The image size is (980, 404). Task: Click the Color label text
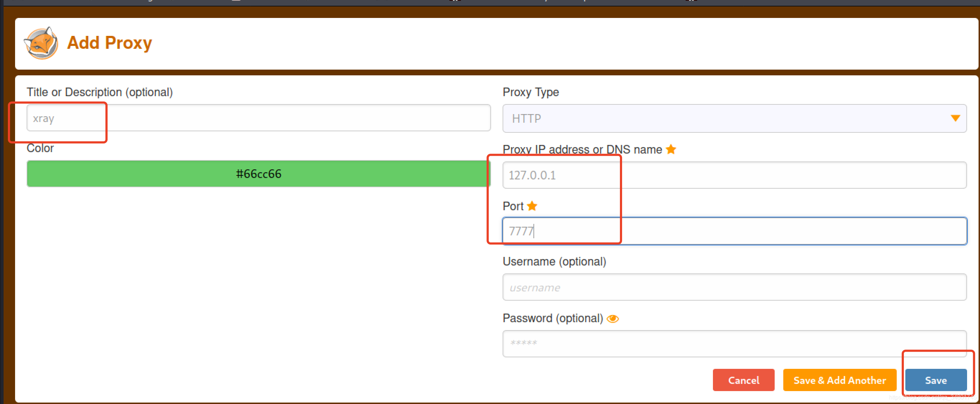click(40, 148)
